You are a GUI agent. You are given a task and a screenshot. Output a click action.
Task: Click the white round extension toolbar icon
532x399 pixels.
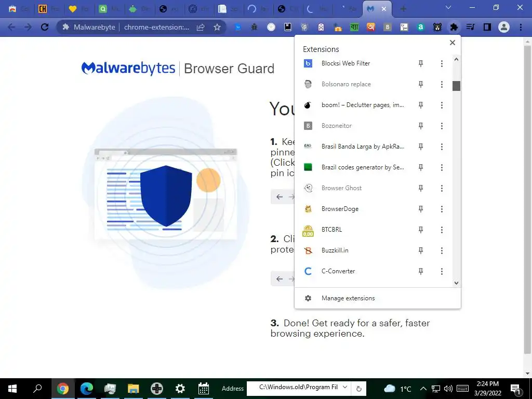(271, 27)
